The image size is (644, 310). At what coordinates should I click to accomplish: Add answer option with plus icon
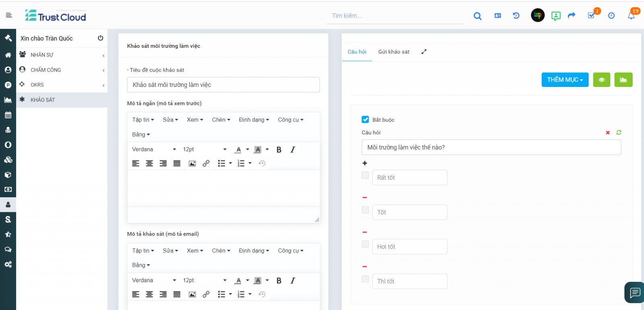(x=365, y=163)
